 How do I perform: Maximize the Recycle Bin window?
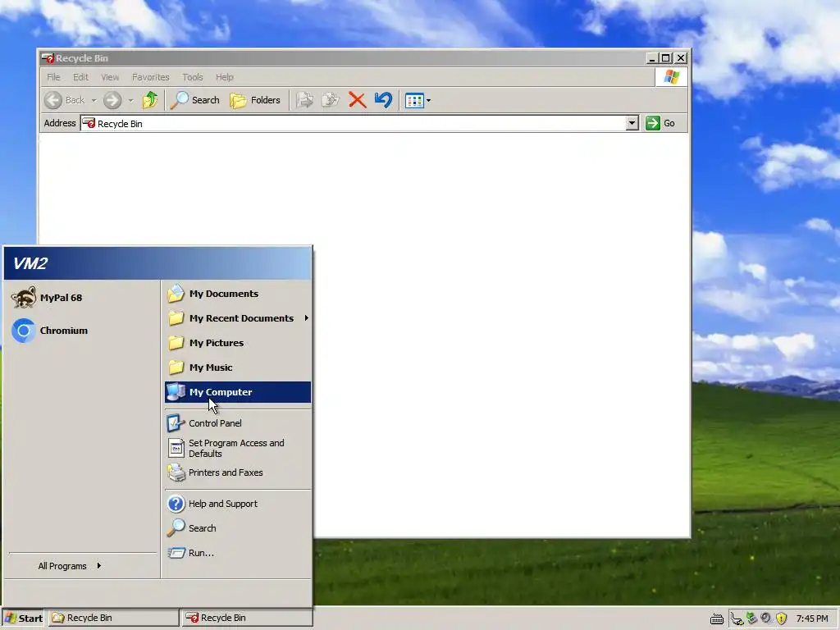pyautogui.click(x=666, y=58)
